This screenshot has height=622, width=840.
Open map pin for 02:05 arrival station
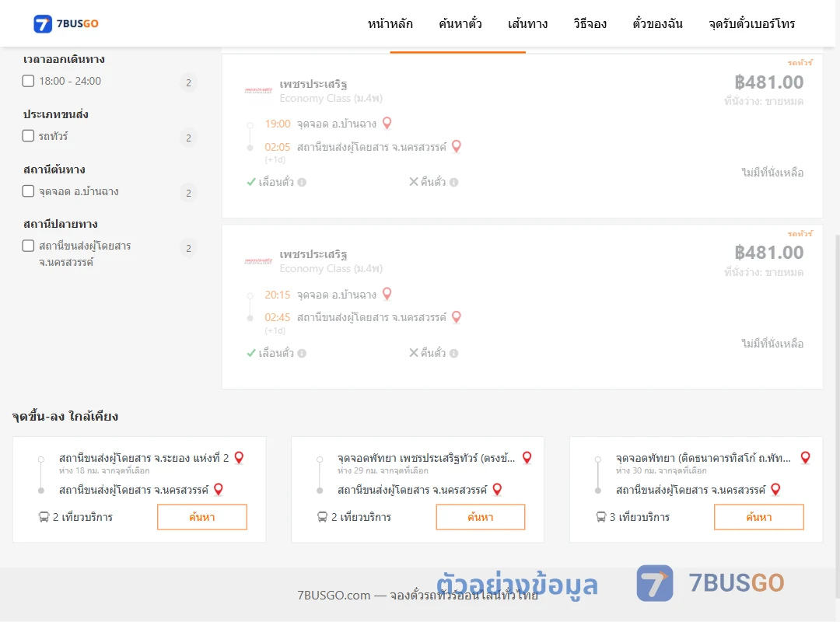(x=457, y=146)
